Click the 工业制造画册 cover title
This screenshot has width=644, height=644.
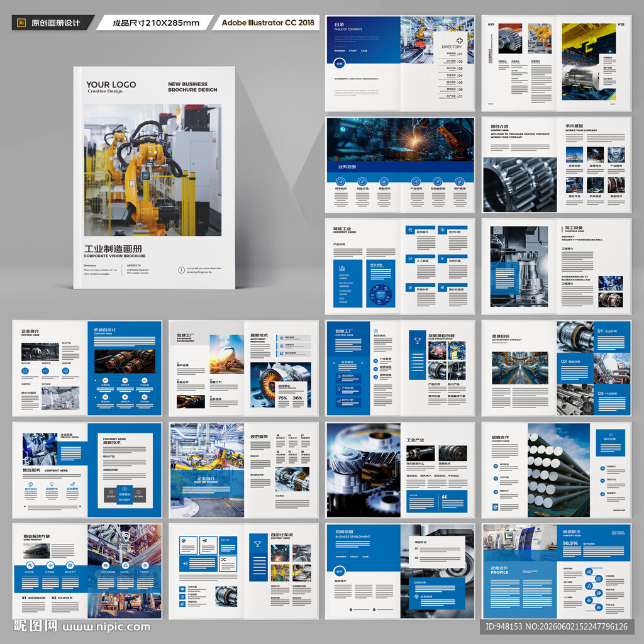pyautogui.click(x=113, y=248)
